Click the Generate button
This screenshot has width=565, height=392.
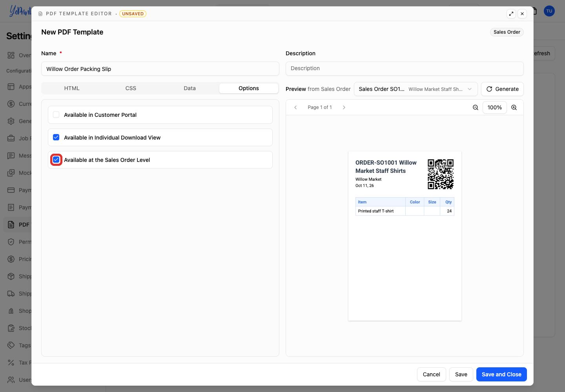point(502,89)
